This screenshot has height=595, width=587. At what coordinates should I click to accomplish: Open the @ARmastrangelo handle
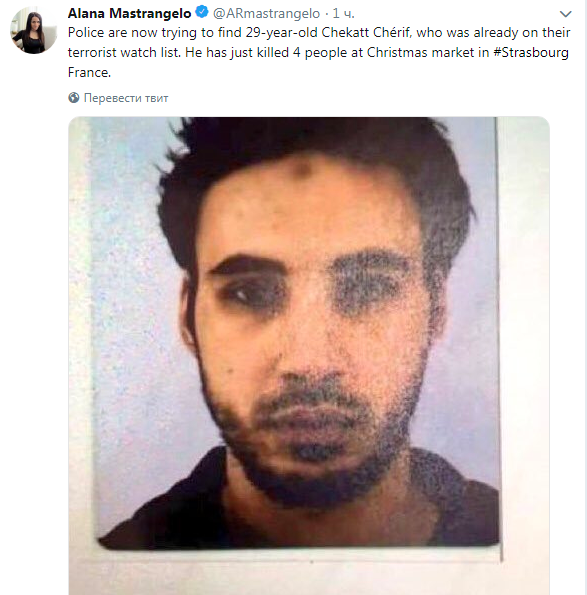(x=266, y=13)
